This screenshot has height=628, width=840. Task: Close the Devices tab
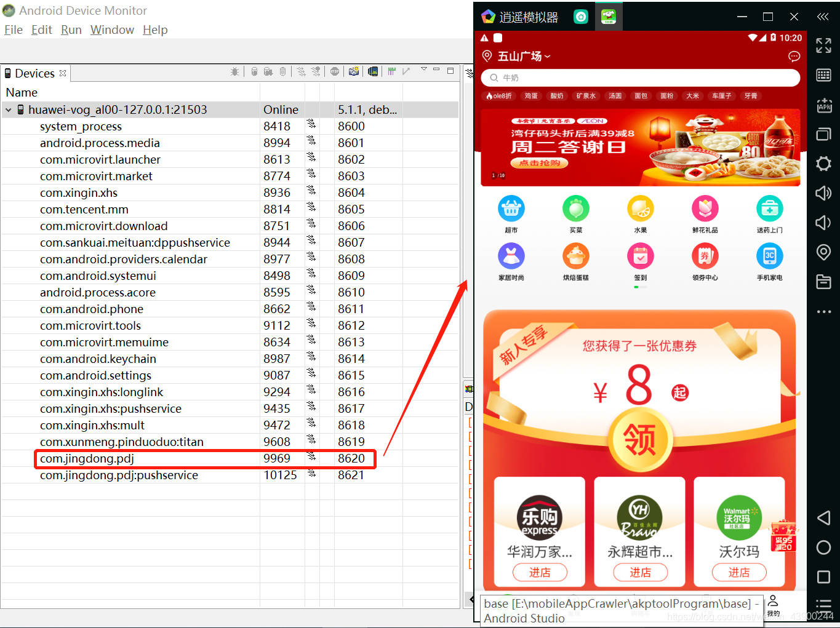[63, 73]
